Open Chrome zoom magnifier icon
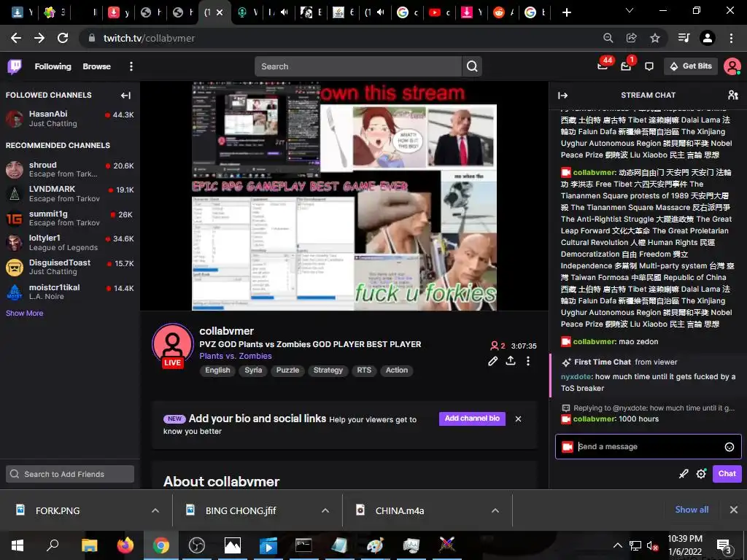The width and height of the screenshot is (747, 560). (x=608, y=38)
